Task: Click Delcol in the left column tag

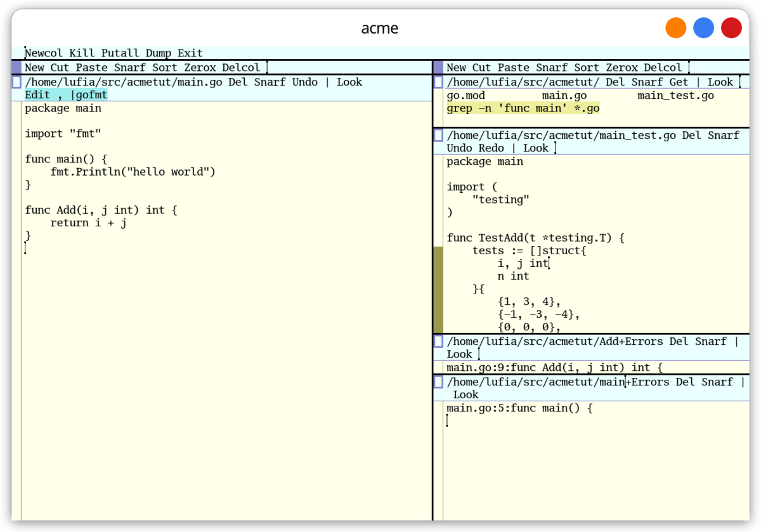Action: pyautogui.click(x=241, y=67)
